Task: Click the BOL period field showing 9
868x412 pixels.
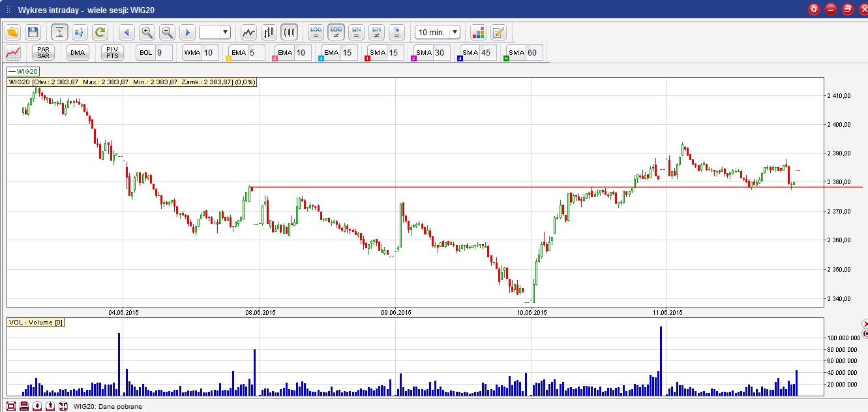Action: coord(163,53)
